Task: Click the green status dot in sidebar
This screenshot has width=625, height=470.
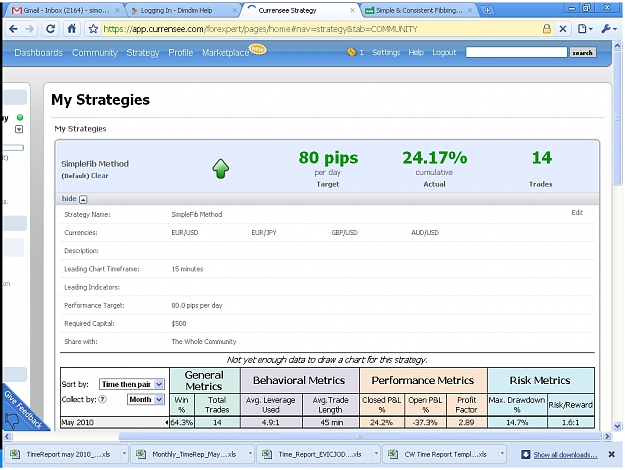Action: click(x=20, y=117)
